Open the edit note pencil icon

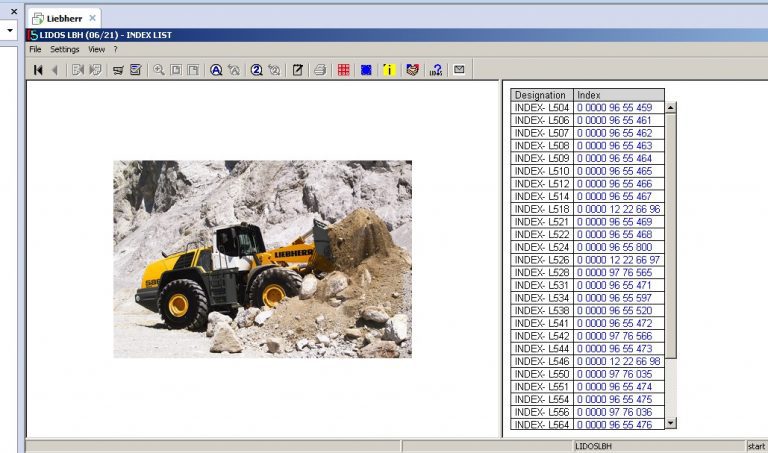coord(297,70)
